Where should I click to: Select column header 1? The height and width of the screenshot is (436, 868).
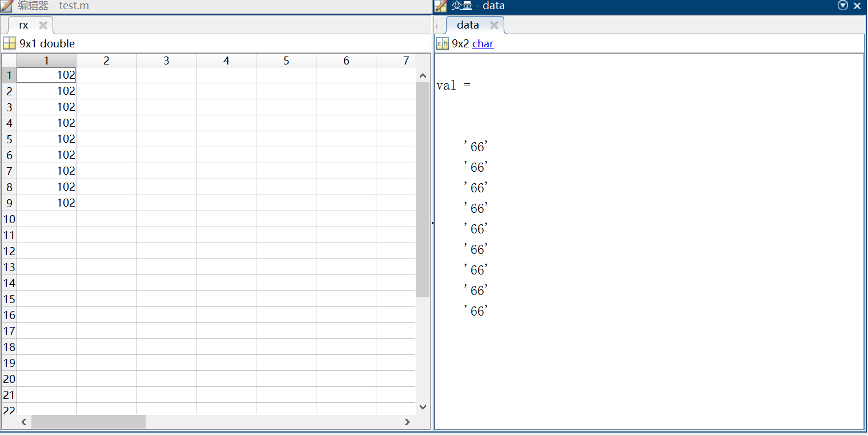[46, 60]
